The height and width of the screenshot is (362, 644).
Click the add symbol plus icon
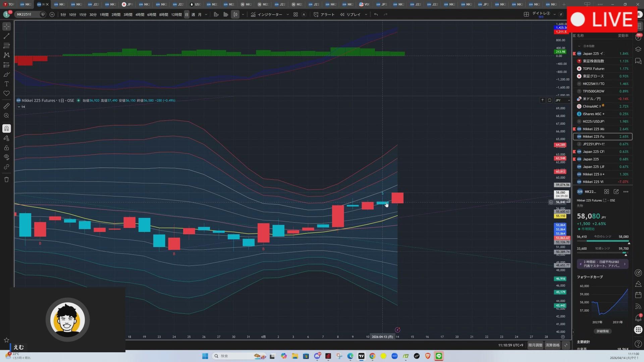[x=52, y=14]
